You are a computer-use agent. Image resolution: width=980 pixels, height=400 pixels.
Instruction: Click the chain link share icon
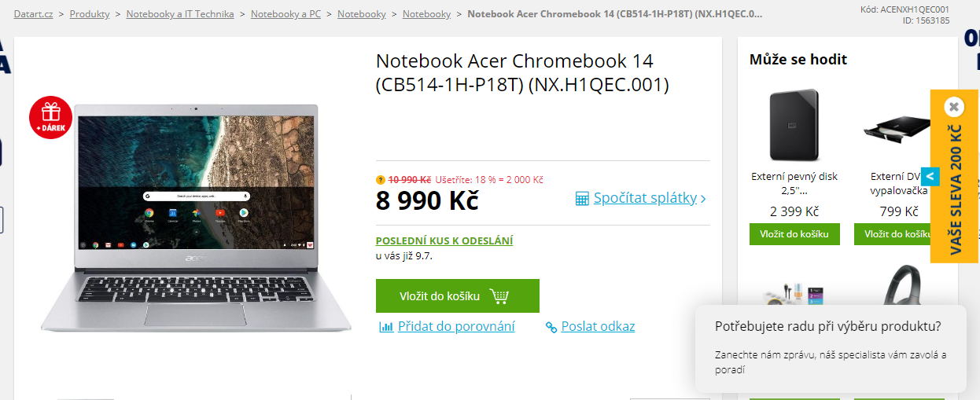551,327
